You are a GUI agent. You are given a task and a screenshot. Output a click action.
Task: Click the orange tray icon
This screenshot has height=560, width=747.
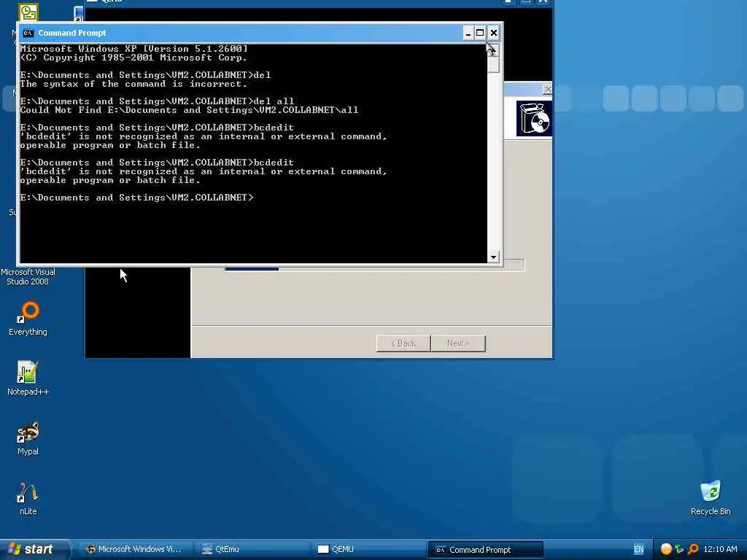tap(666, 550)
